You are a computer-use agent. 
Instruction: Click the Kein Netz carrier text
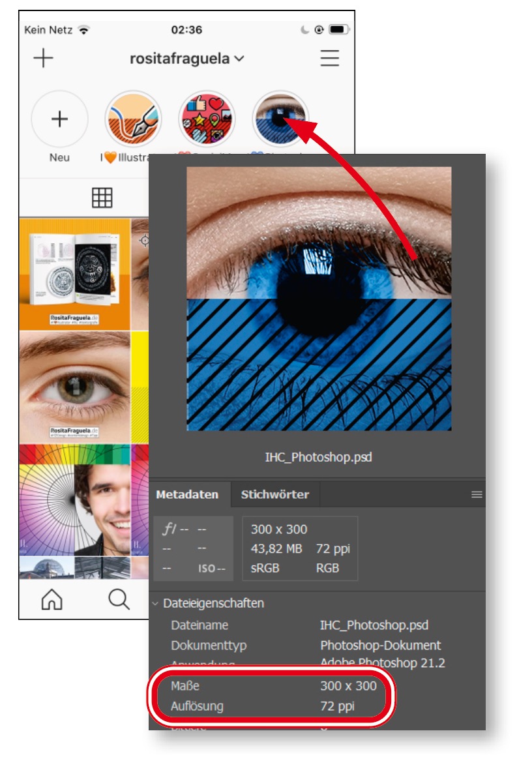click(x=48, y=30)
